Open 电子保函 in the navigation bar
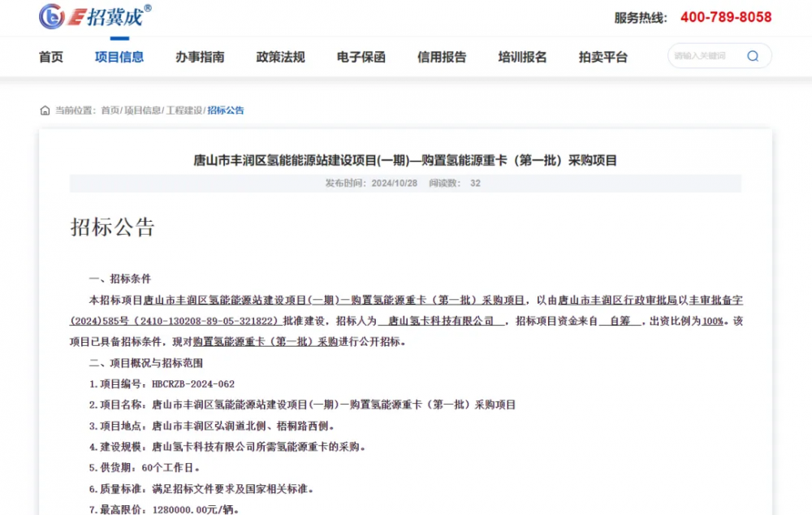 pyautogui.click(x=361, y=57)
